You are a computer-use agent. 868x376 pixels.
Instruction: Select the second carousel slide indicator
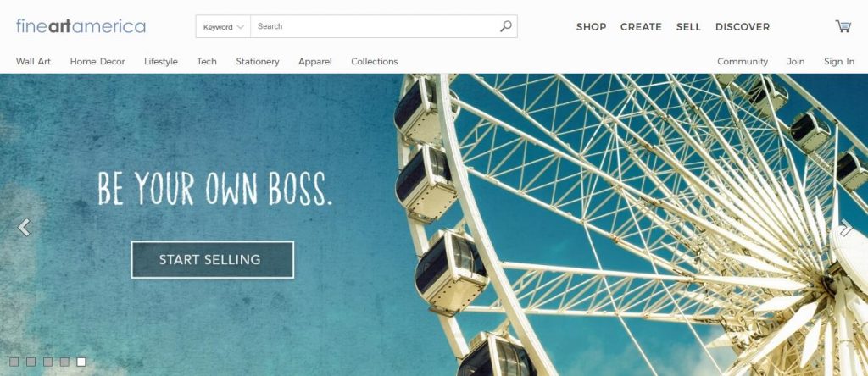coord(31,362)
